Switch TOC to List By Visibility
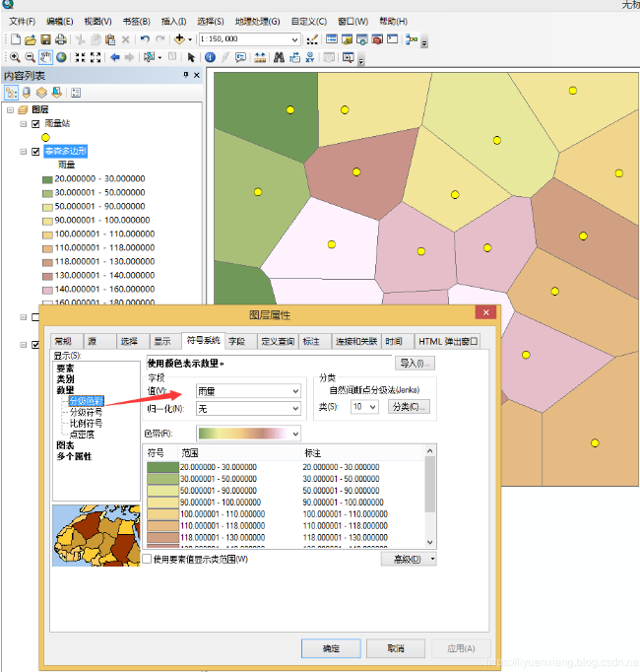The height and width of the screenshot is (672, 640). pyautogui.click(x=41, y=93)
